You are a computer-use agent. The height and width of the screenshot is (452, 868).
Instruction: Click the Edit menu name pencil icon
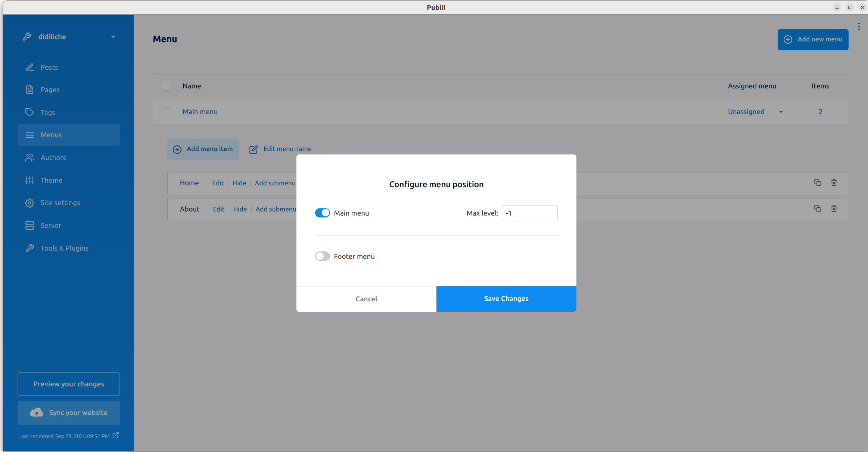[253, 149]
